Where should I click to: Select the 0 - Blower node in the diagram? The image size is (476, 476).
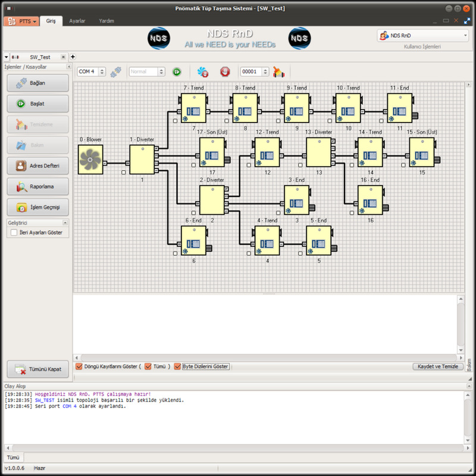[x=90, y=160]
